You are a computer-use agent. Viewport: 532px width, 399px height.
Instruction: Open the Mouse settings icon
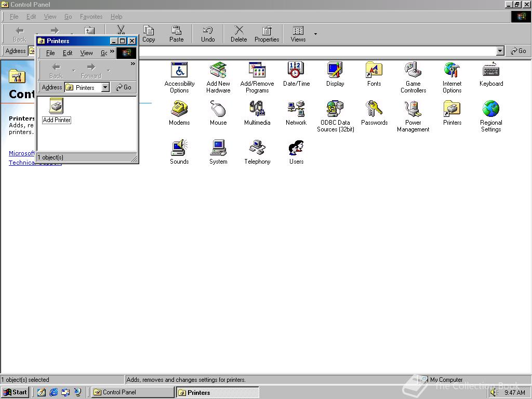pos(218,113)
